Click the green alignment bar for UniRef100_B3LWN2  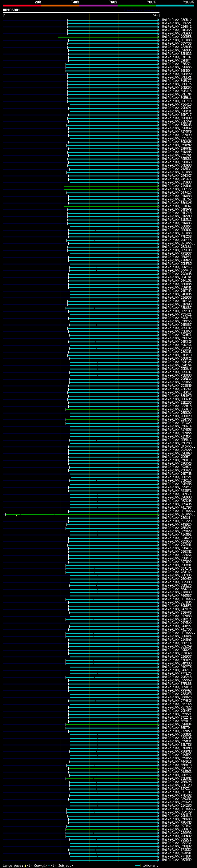pos(112,779)
